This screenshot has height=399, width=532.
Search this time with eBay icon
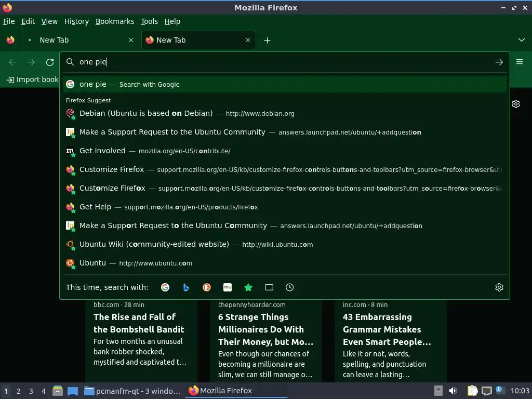(x=228, y=287)
